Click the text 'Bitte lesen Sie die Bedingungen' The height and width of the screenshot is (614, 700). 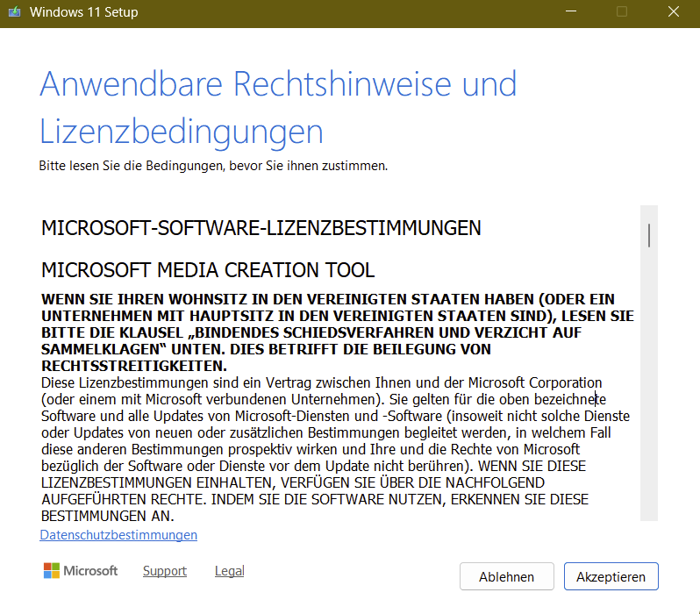(132, 166)
